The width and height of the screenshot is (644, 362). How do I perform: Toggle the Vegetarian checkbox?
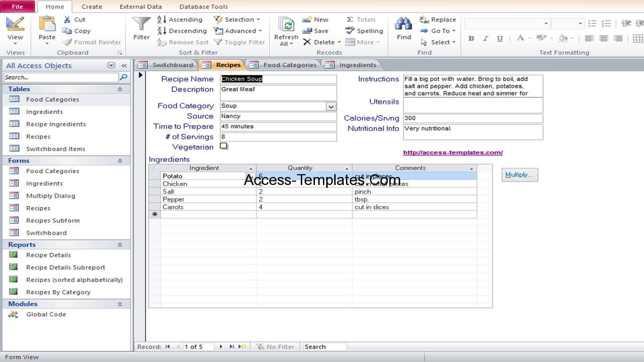pos(224,146)
